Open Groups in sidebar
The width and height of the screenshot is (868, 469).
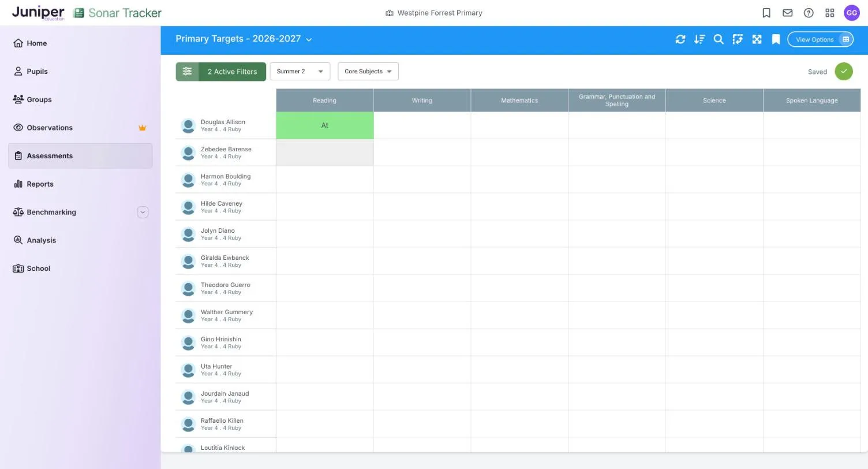pos(80,99)
